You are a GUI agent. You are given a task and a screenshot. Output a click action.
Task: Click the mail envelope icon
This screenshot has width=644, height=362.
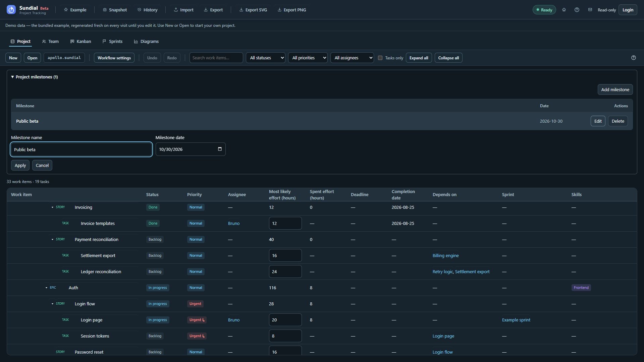(x=590, y=10)
